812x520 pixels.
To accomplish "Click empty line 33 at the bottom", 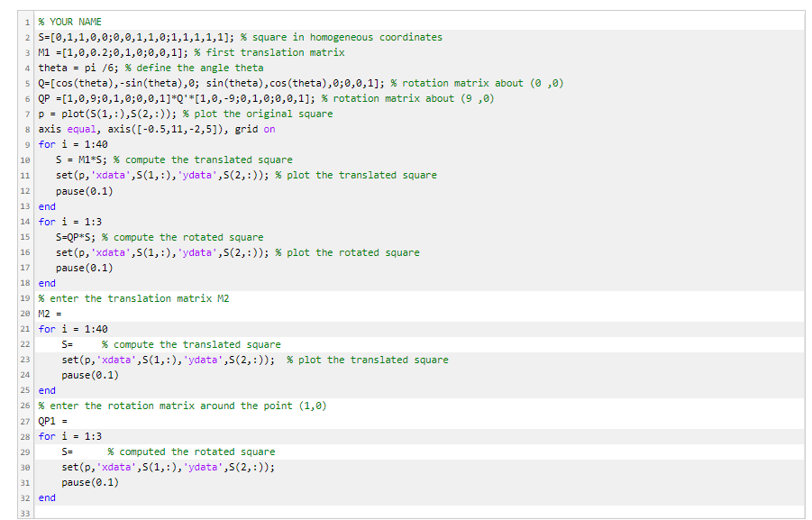I will [x=54, y=512].
